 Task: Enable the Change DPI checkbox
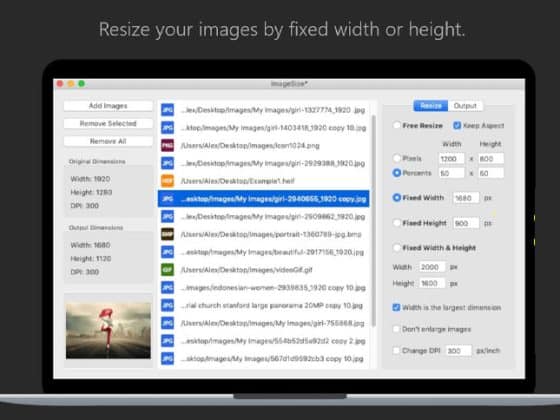396,350
